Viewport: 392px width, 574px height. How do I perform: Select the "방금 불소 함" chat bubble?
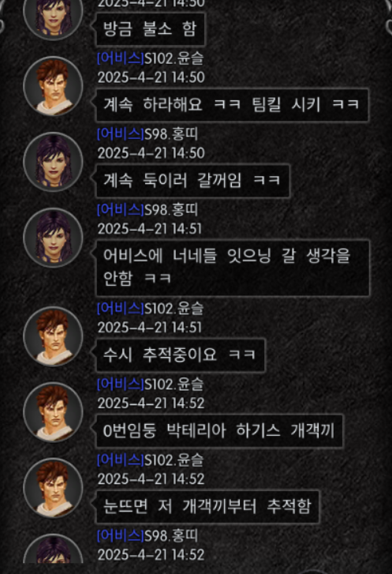151,29
